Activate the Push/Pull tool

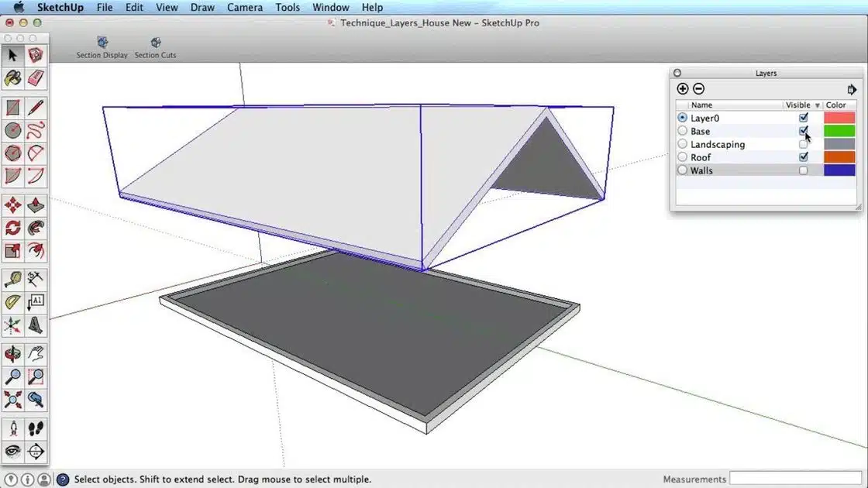[36, 205]
